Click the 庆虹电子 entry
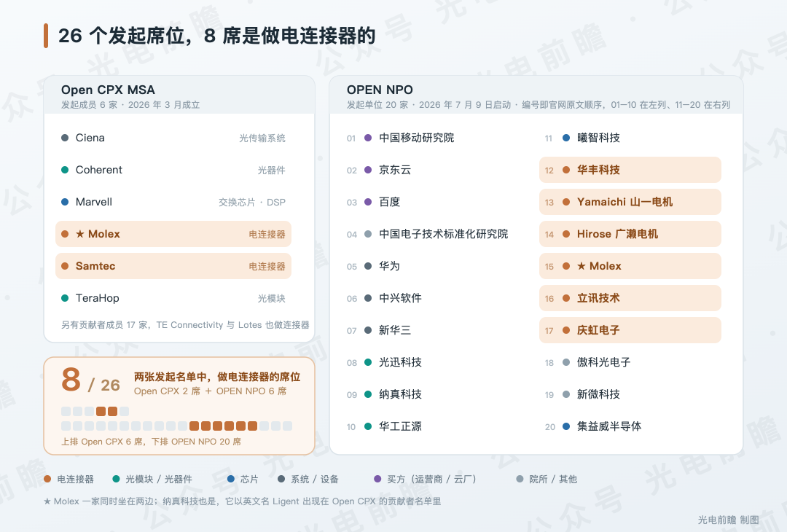787x532 pixels. click(630, 330)
